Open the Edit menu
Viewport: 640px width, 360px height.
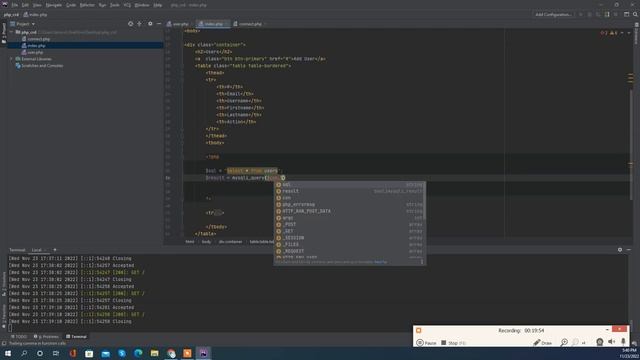25,5
